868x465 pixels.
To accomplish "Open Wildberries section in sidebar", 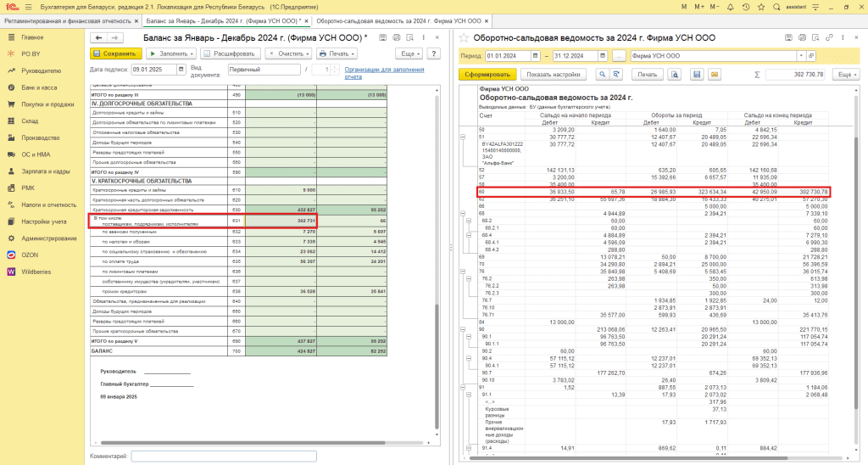I will pyautogui.click(x=36, y=272).
